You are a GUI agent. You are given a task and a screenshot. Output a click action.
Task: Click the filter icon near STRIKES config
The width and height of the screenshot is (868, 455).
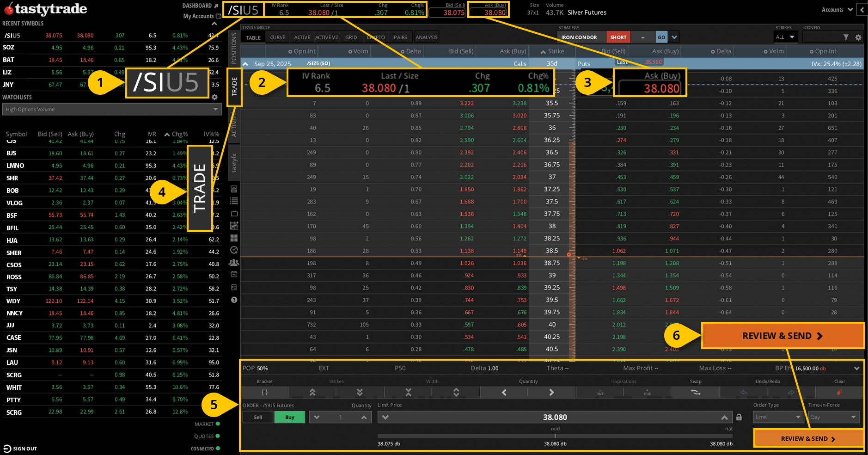click(x=846, y=37)
